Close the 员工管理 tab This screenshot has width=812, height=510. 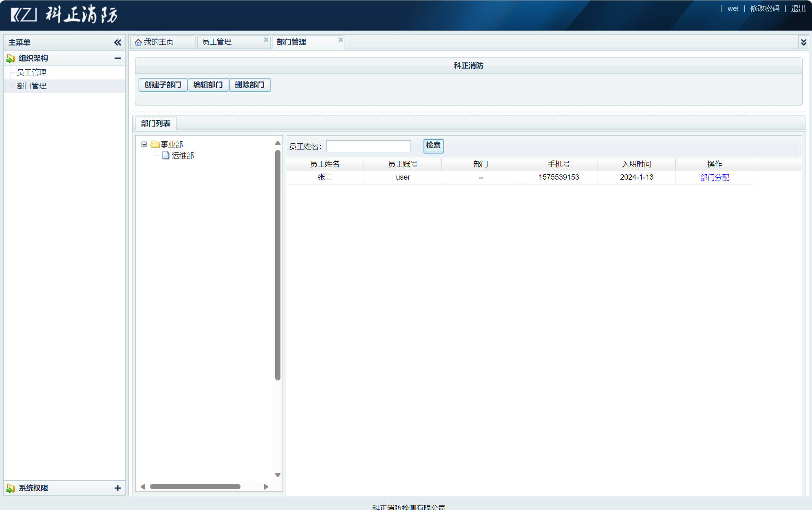(x=266, y=40)
